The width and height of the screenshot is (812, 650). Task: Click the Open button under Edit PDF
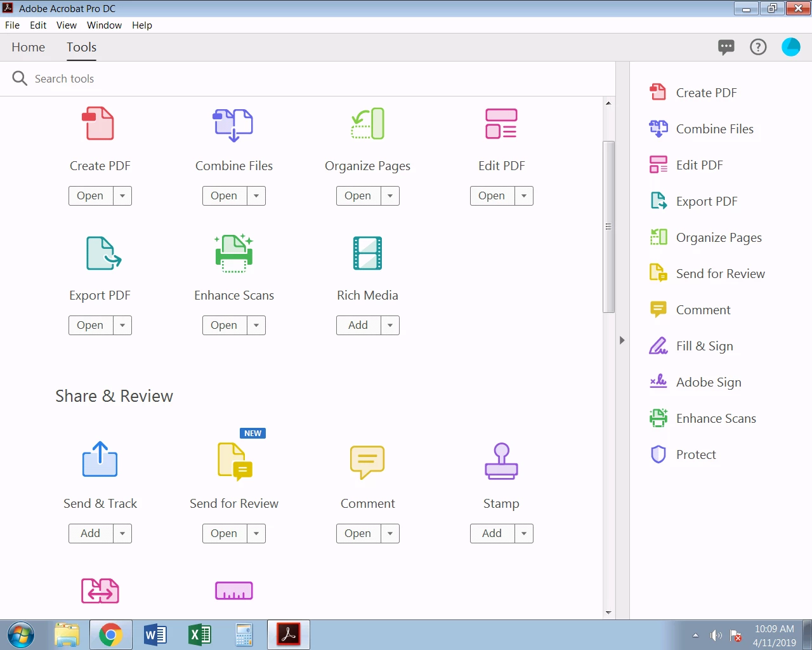492,196
